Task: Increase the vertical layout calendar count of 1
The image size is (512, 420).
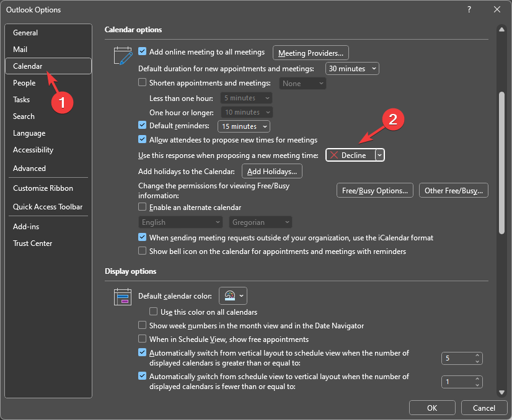Action: tap(477, 379)
